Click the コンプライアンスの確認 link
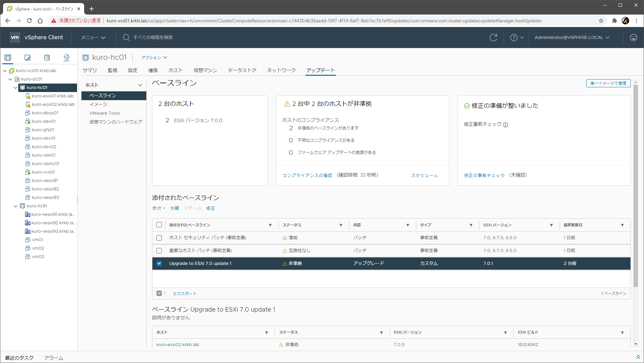 click(x=307, y=176)
